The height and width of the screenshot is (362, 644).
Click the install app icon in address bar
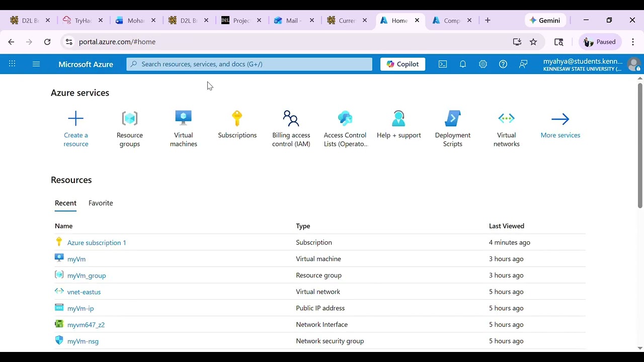pyautogui.click(x=517, y=42)
